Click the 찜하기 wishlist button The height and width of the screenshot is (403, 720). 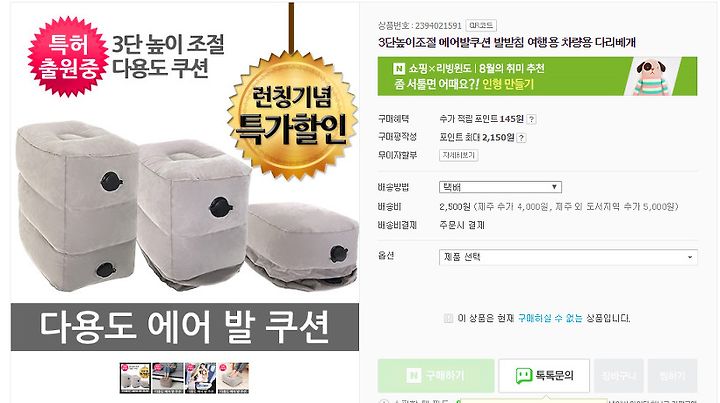[672, 375]
